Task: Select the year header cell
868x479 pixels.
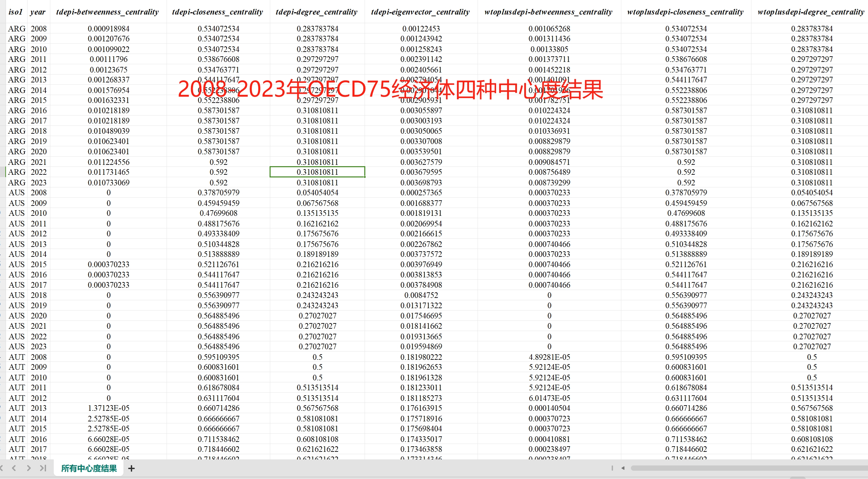Action: point(38,12)
